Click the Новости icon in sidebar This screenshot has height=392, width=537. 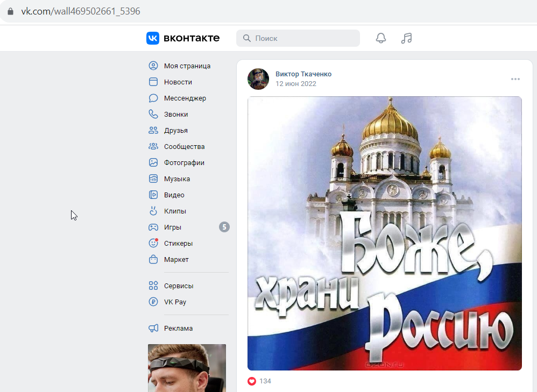[x=153, y=82]
